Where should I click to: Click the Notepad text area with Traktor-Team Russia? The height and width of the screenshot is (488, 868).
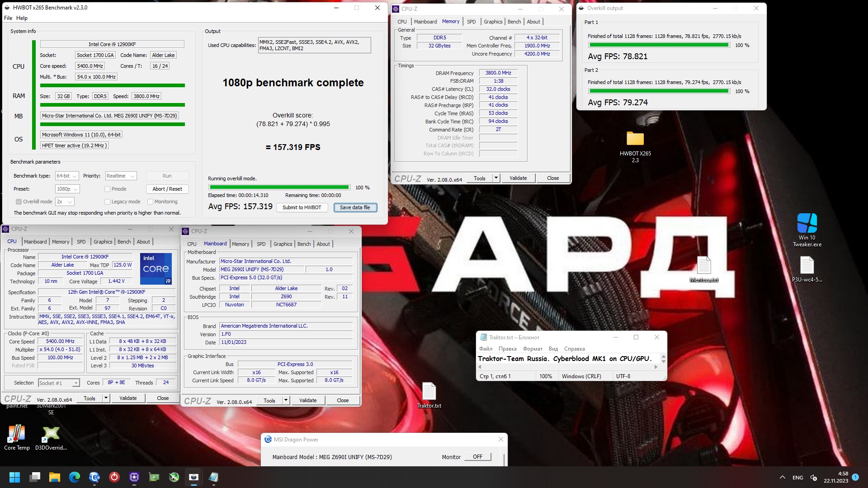click(568, 359)
